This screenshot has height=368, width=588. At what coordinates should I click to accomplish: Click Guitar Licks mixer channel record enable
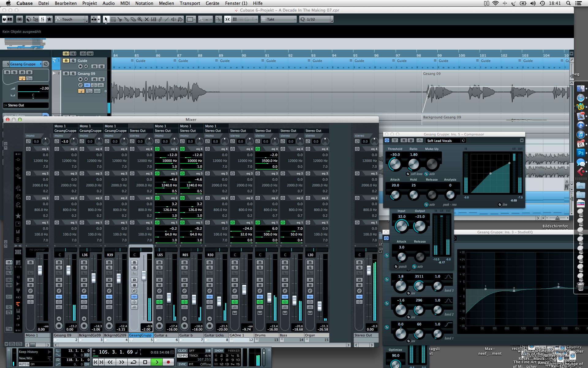pyautogui.click(x=209, y=326)
